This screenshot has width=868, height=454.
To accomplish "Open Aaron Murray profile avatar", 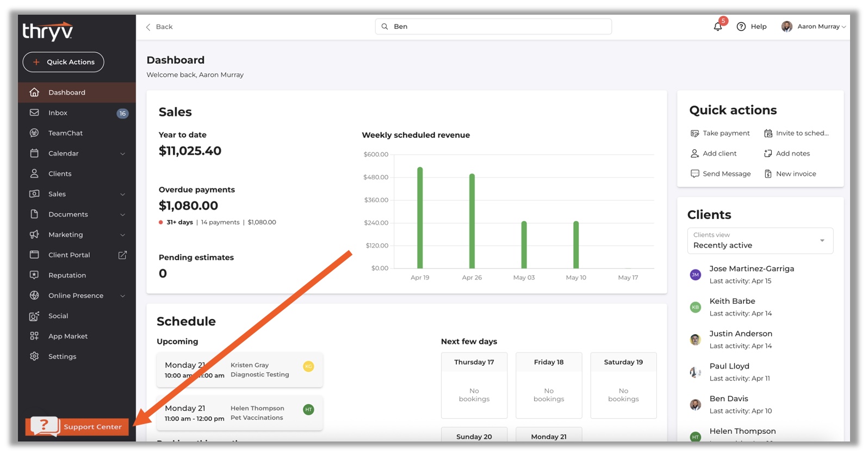I will (x=786, y=26).
